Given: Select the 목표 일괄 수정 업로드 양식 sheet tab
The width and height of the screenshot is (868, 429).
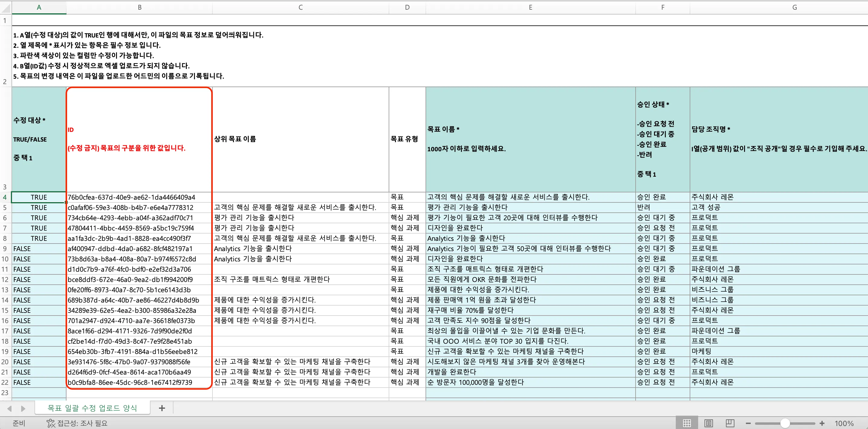Looking at the screenshot, I should 92,408.
